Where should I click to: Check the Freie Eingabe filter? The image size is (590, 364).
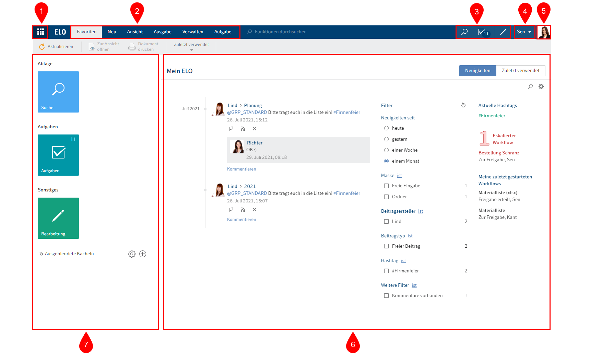click(386, 186)
